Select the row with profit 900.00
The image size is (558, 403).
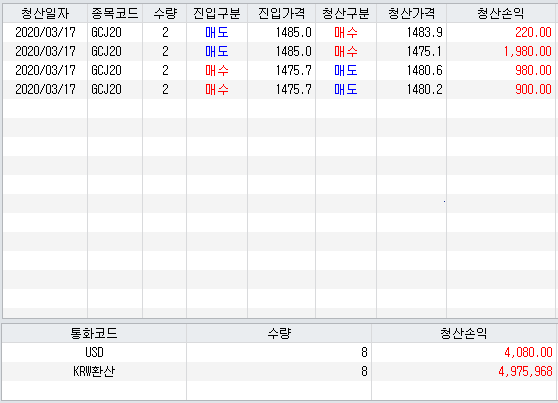[280, 89]
